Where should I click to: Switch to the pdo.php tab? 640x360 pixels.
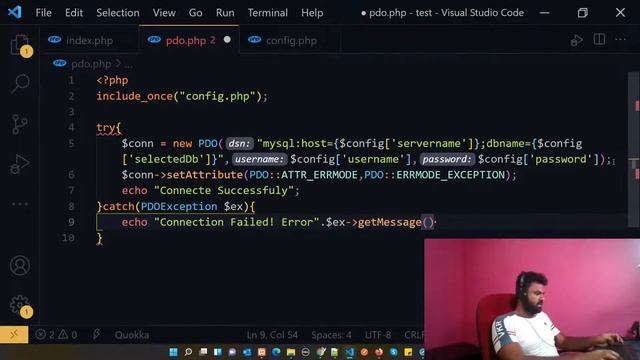point(189,40)
